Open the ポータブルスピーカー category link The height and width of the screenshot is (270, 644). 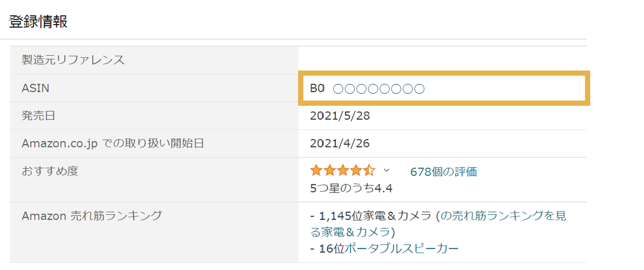402,249
